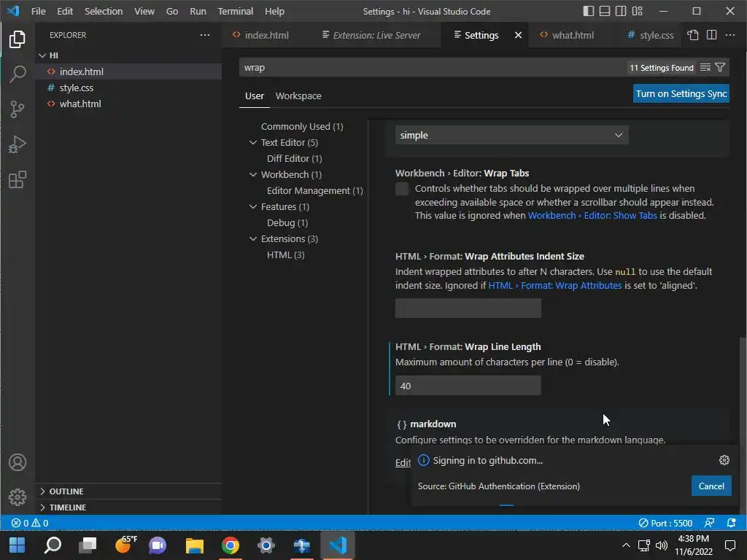The height and width of the screenshot is (560, 747).
Task: Click errors and warnings status indicator
Action: click(29, 523)
